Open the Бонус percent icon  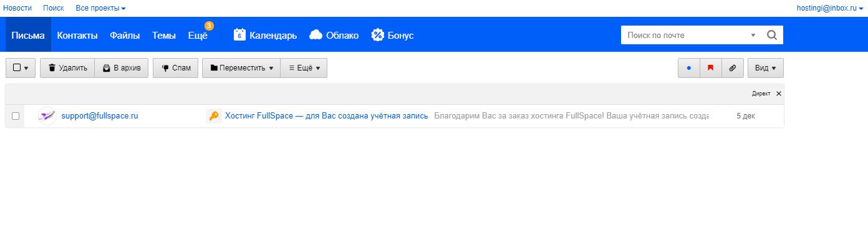click(378, 35)
